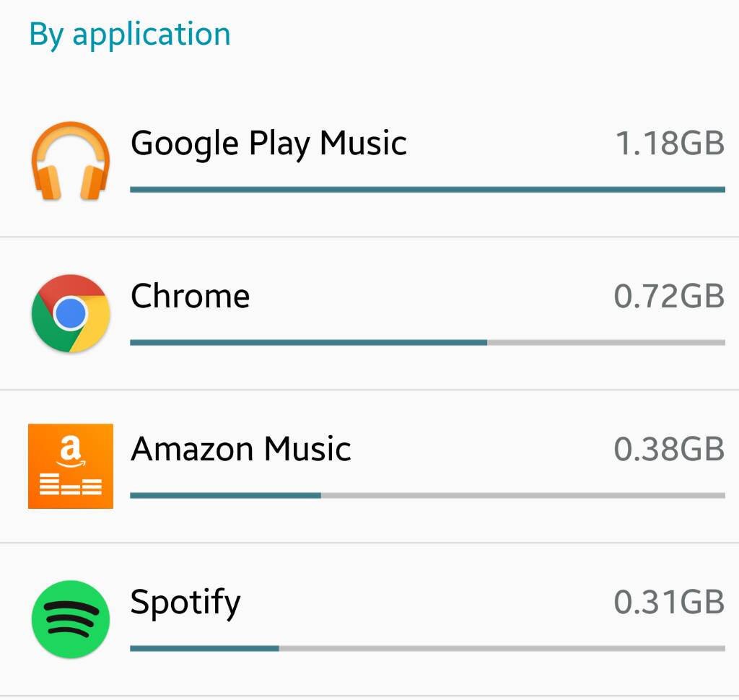Click the gray unused portion of Spotify bar
This screenshot has height=700, width=739.
pyautogui.click(x=502, y=648)
